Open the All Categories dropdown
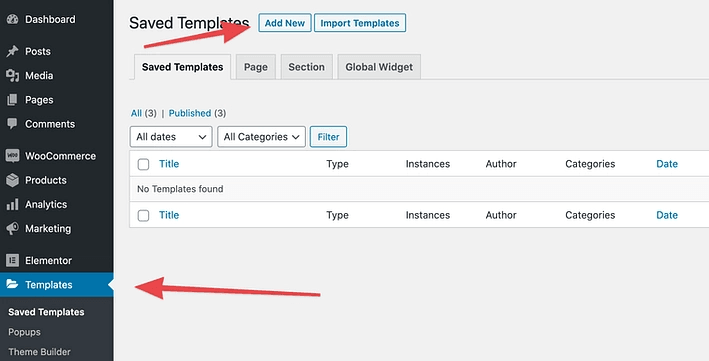Screen dimensions: 709x361 click(261, 137)
